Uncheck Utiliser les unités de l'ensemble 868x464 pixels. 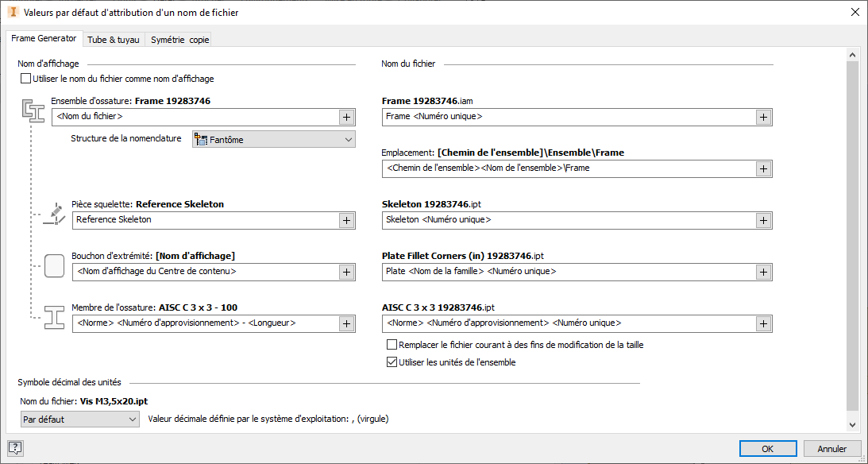point(392,362)
